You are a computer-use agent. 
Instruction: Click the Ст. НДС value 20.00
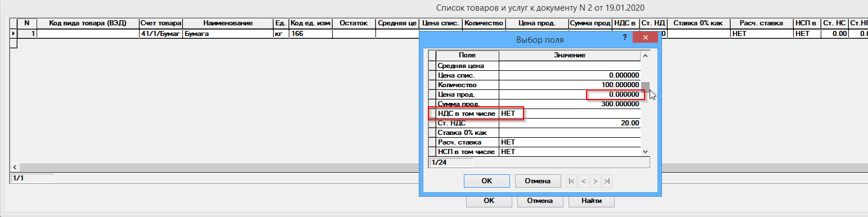pos(630,123)
